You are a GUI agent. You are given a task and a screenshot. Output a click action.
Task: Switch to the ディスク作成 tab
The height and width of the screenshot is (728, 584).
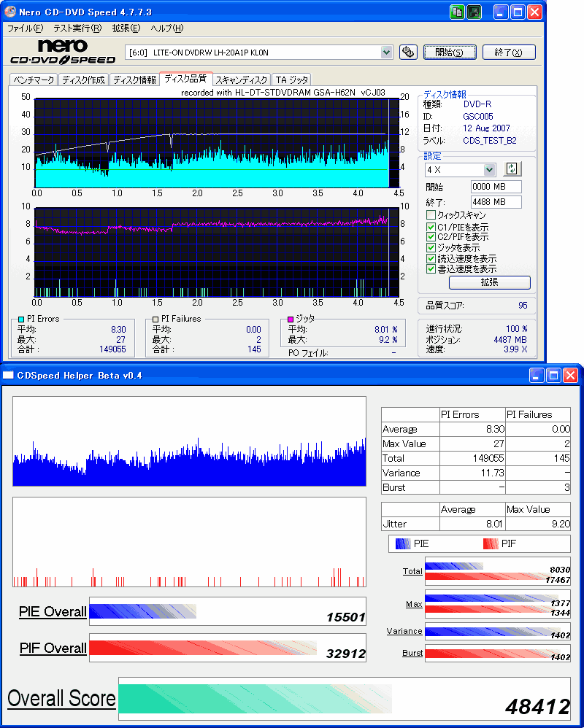point(84,80)
